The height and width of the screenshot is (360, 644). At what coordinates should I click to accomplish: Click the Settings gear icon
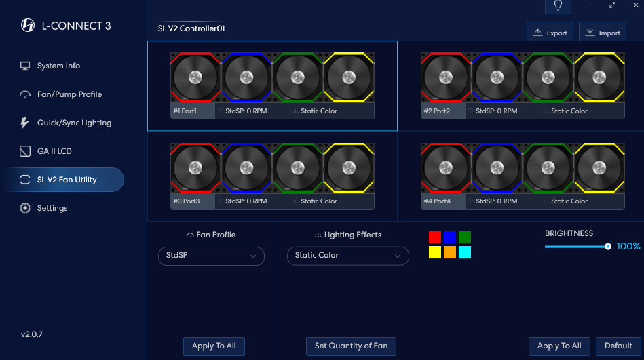pyautogui.click(x=25, y=208)
